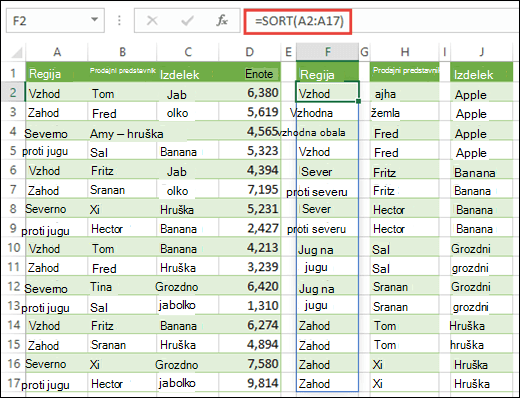Select column J header
The height and width of the screenshot is (398, 520).
[x=482, y=52]
